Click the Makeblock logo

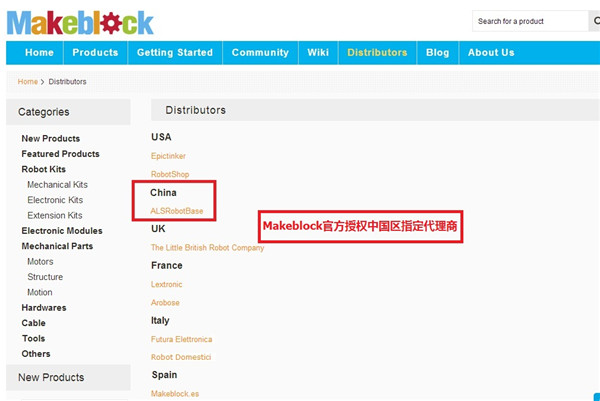click(80, 23)
